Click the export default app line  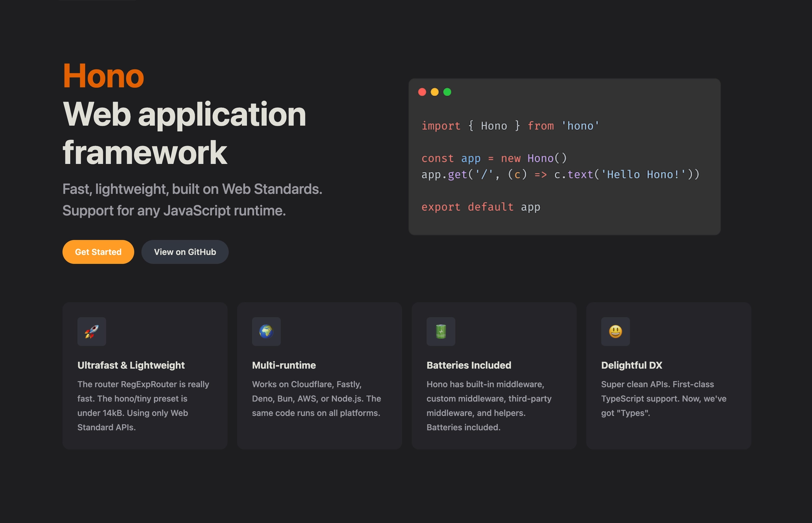coord(481,207)
